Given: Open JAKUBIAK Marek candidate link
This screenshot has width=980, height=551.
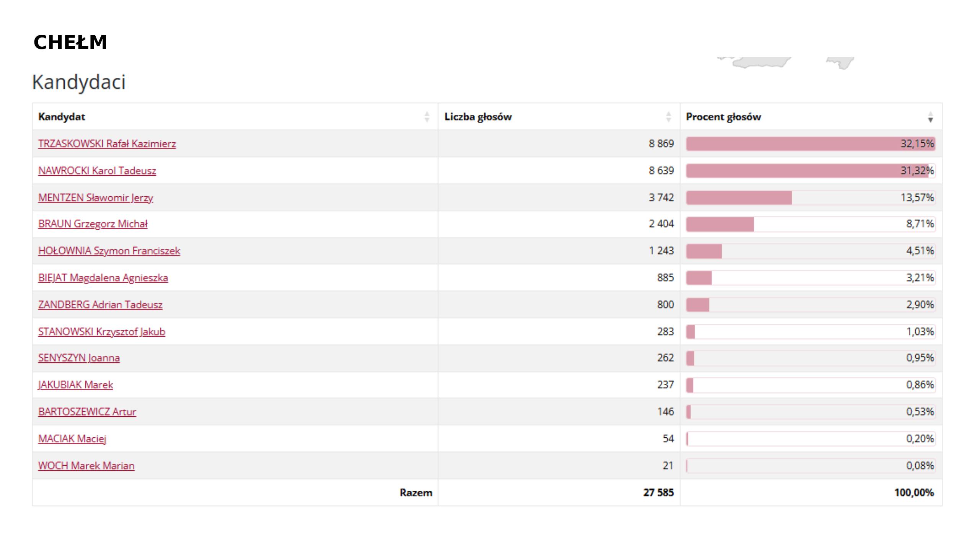Looking at the screenshot, I should (x=75, y=385).
